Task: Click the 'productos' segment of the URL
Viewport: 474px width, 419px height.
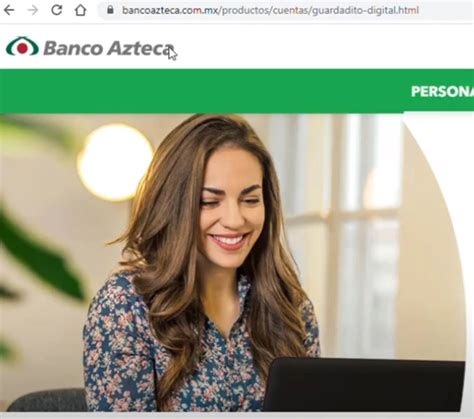Action: 245,10
